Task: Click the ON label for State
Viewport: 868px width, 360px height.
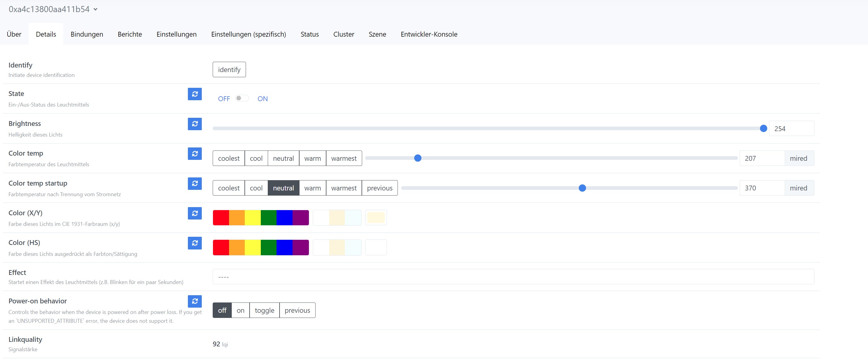Action: point(263,99)
